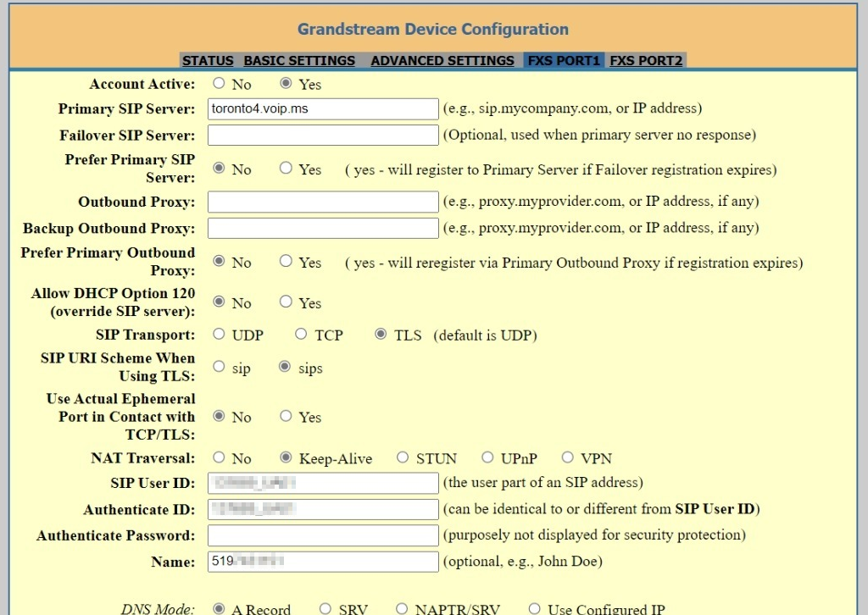Screen dimensions: 868x615
Task: Choose No for Prefer Primary SIP Server
Action: [x=220, y=168]
